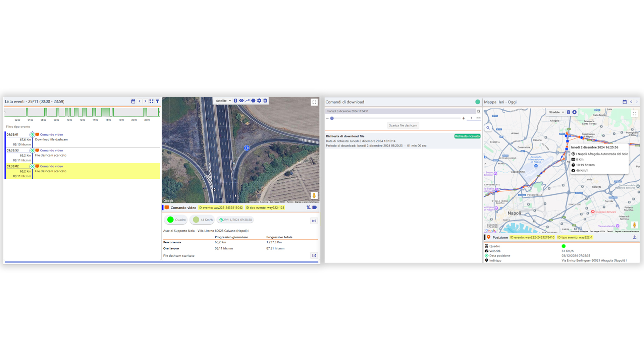This screenshot has width=644, height=362.
Task: Click the live signal broadcast icon
Action: tap(314, 221)
